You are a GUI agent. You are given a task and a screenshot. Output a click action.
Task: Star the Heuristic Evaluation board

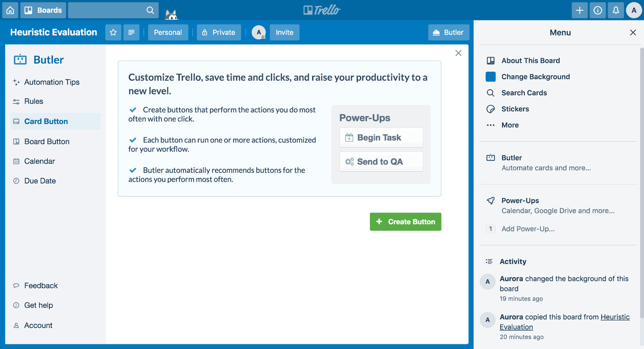(113, 32)
